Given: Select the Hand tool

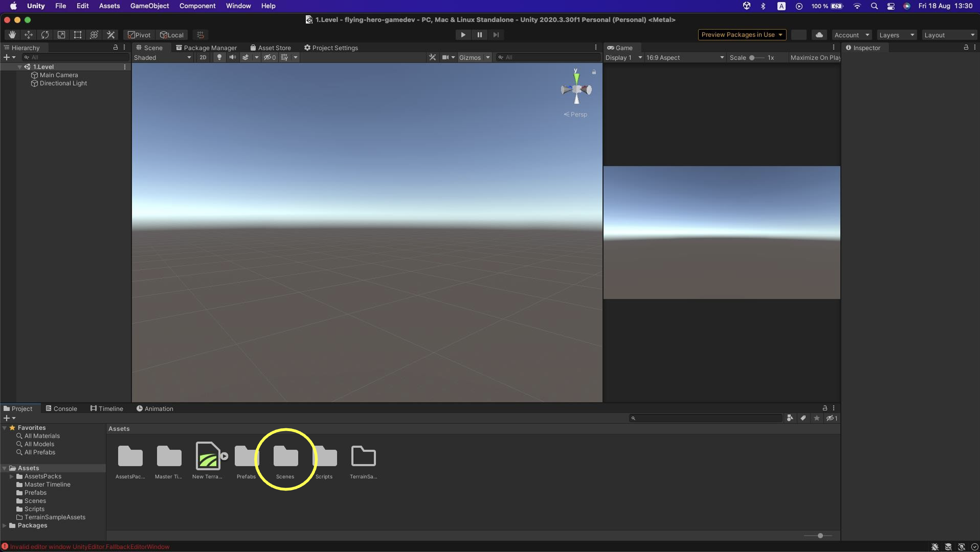Looking at the screenshot, I should point(12,35).
